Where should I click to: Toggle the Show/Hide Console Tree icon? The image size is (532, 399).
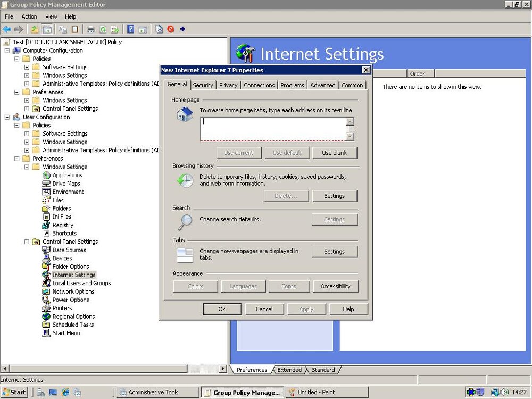pos(47,29)
